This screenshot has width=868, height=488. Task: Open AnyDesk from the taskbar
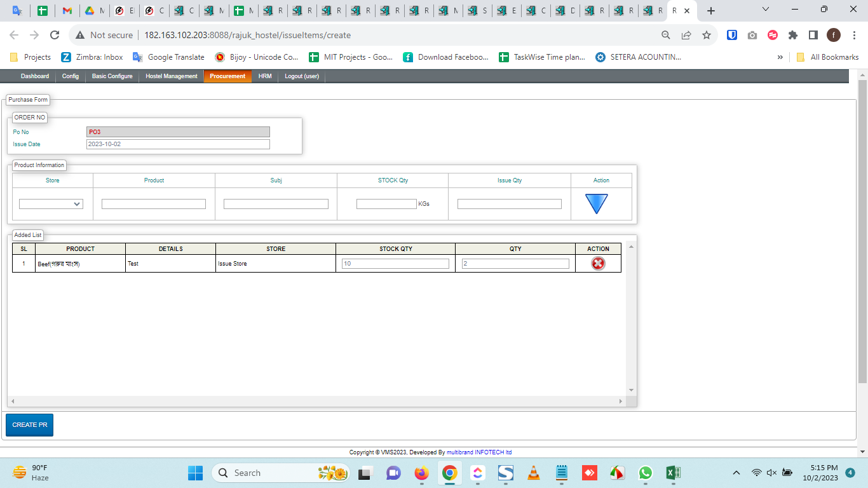click(589, 473)
